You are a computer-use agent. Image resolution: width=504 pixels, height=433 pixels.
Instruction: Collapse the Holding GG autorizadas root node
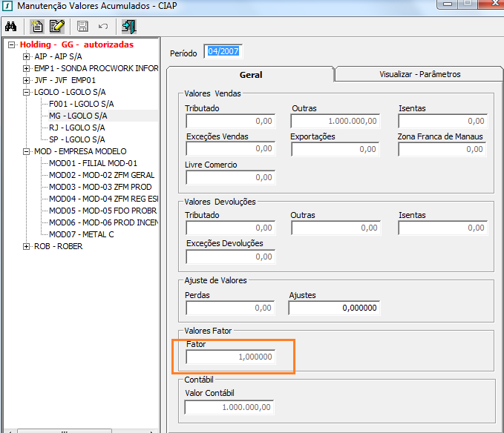(13, 44)
